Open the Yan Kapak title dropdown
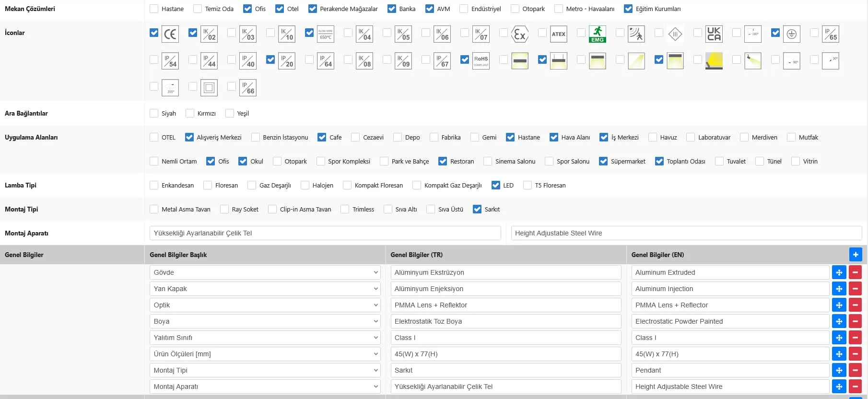This screenshot has width=868, height=399. 265,289
